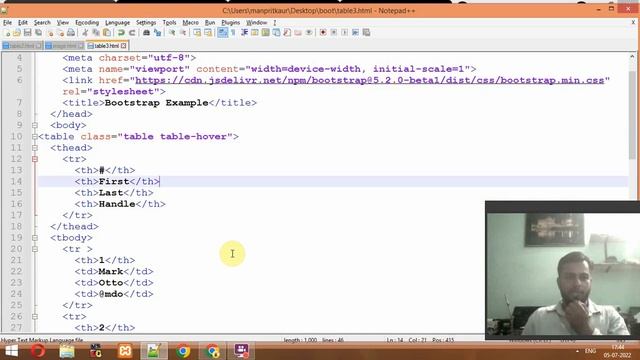
Task: Click the editor scroll-up arrow
Action: pyautogui.click(x=632, y=56)
